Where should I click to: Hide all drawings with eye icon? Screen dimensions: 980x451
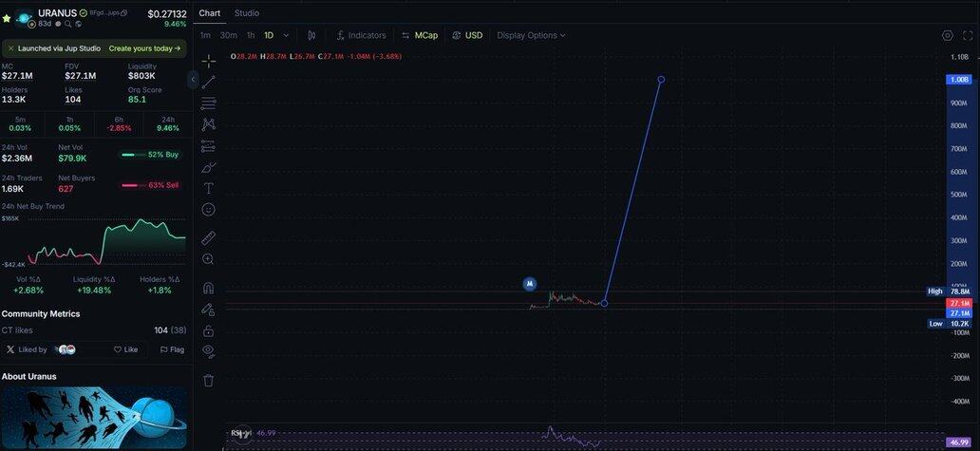click(x=209, y=351)
